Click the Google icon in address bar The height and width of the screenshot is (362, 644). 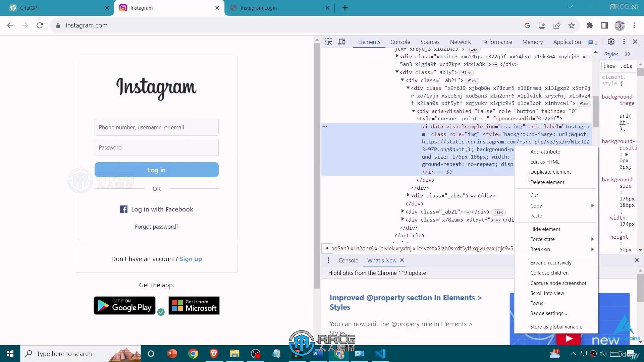tap(527, 25)
